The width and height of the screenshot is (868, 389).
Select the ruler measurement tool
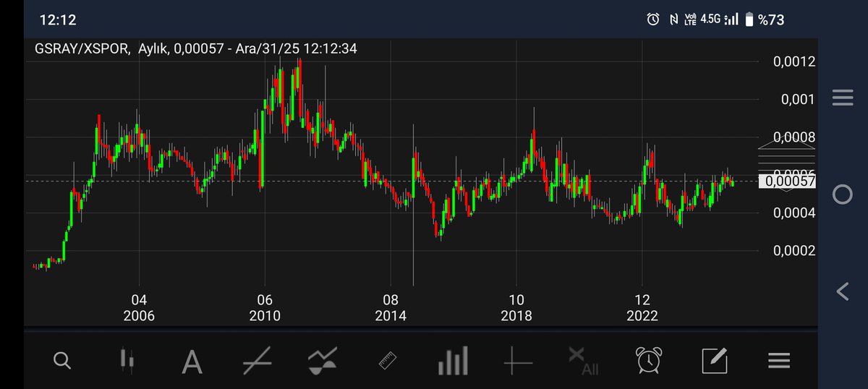[x=389, y=360]
